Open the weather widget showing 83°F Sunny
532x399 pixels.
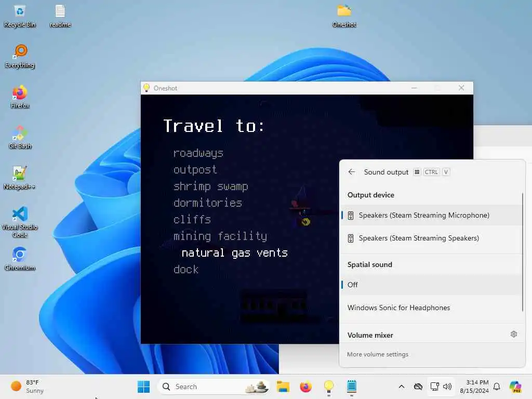coord(27,387)
